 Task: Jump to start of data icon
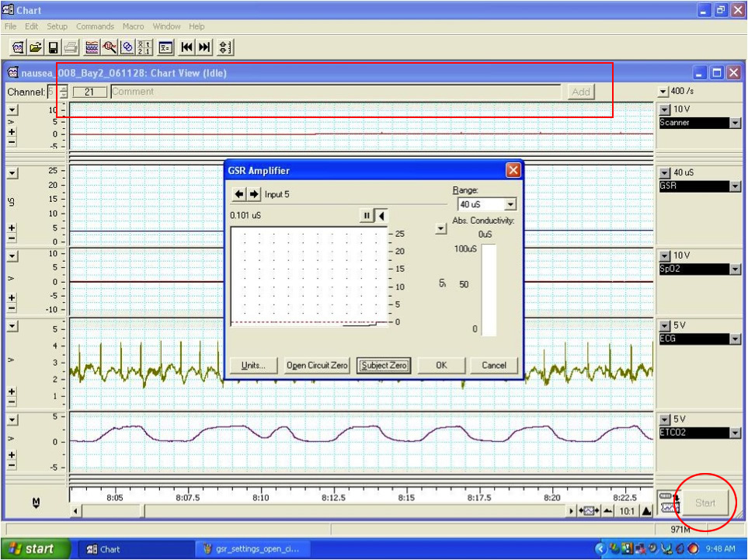[x=186, y=47]
